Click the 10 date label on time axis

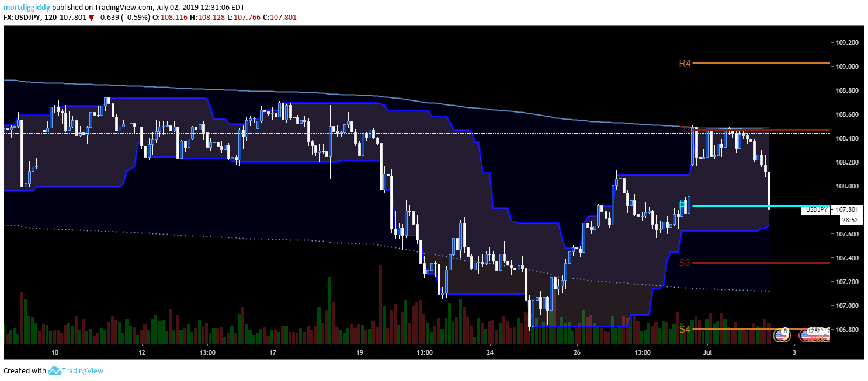pos(55,352)
